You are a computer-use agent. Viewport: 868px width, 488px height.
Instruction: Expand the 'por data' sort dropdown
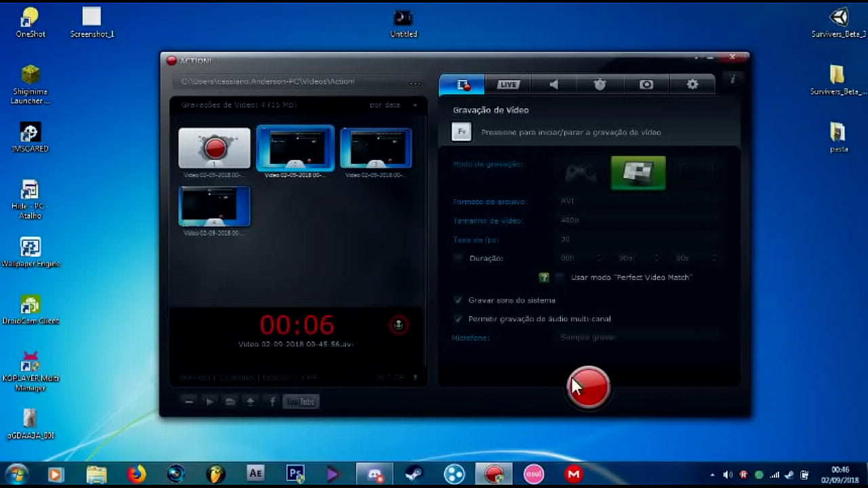(393, 105)
